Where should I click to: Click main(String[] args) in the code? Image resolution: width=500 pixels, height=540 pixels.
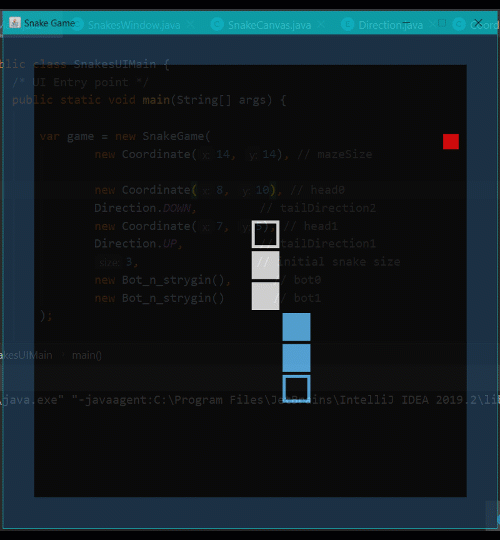pyautogui.click(x=207, y=100)
